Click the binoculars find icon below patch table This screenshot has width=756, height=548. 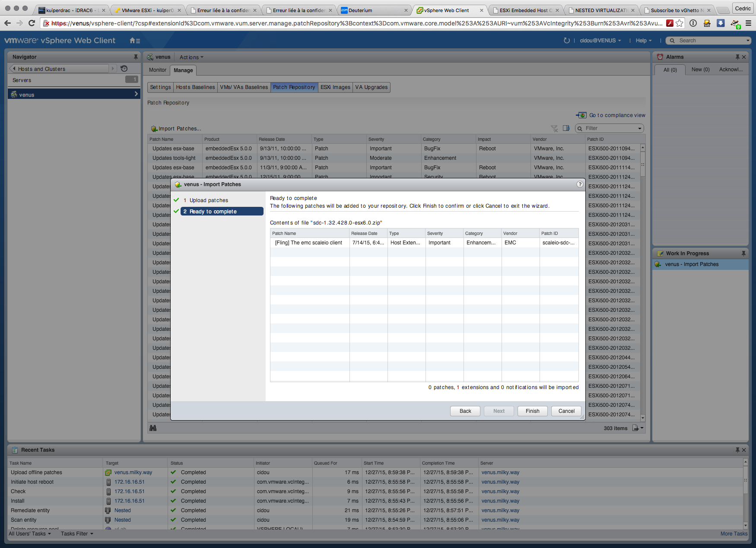[153, 428]
